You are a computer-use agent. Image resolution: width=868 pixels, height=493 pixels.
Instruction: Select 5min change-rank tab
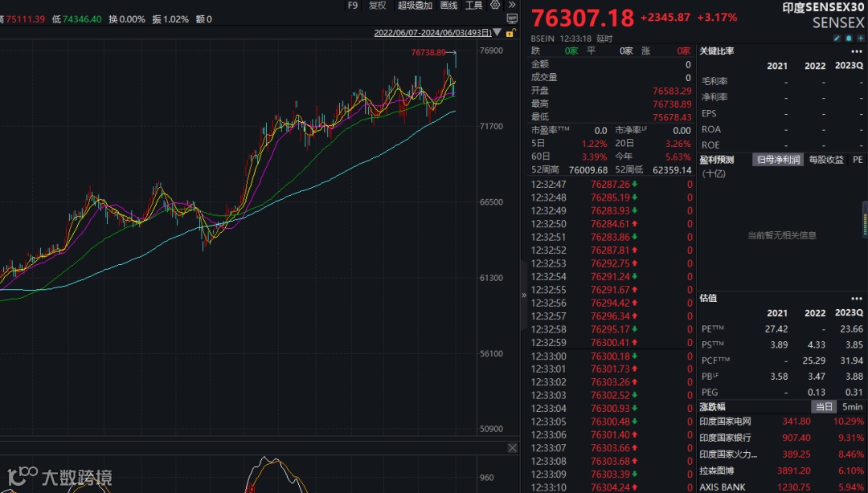point(852,406)
